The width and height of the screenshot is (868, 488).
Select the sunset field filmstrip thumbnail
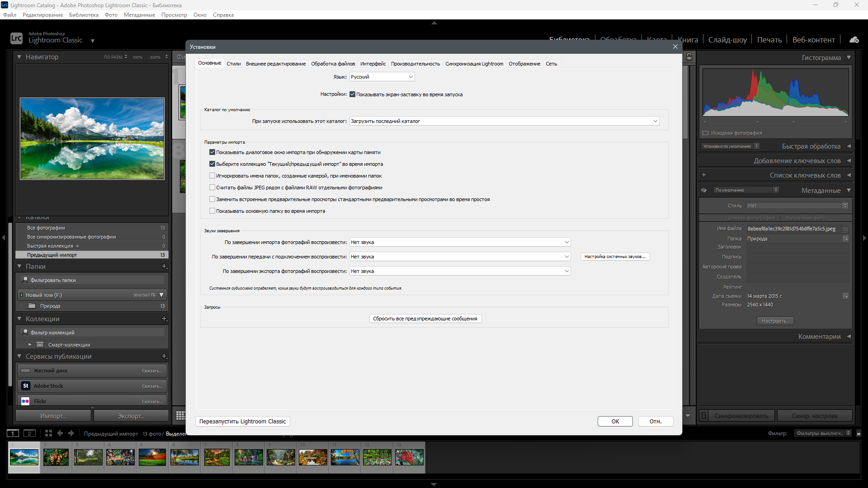click(152, 457)
